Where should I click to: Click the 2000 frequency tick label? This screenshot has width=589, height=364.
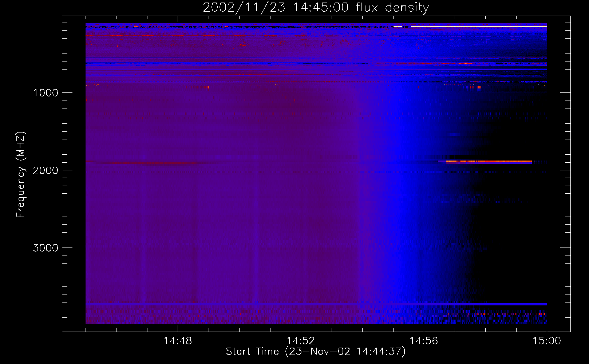pos(46,170)
